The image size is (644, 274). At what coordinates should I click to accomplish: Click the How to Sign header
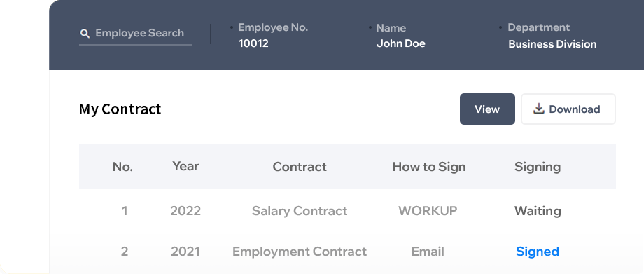point(429,167)
